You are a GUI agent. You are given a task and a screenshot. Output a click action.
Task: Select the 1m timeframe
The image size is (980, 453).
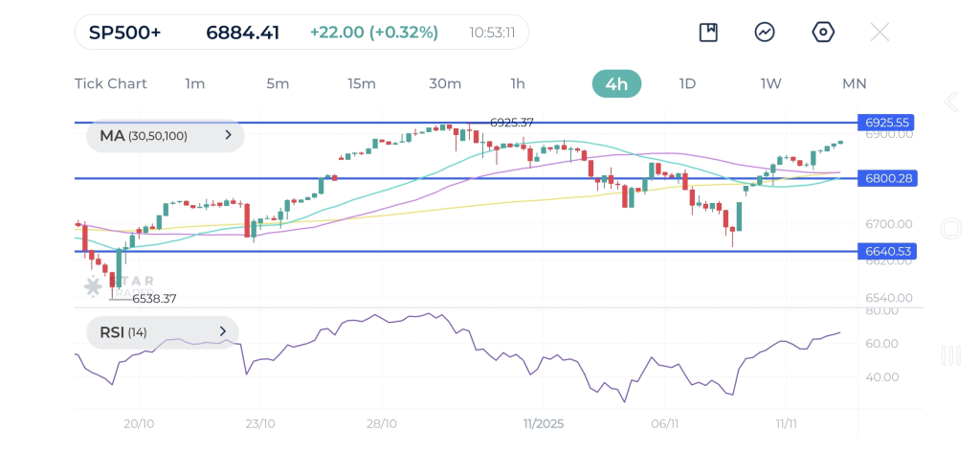pos(194,83)
